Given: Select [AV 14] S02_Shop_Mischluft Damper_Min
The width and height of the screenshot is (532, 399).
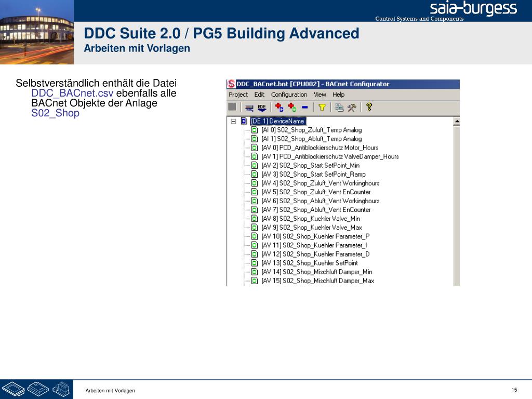Looking at the screenshot, I should pyautogui.click(x=317, y=272).
